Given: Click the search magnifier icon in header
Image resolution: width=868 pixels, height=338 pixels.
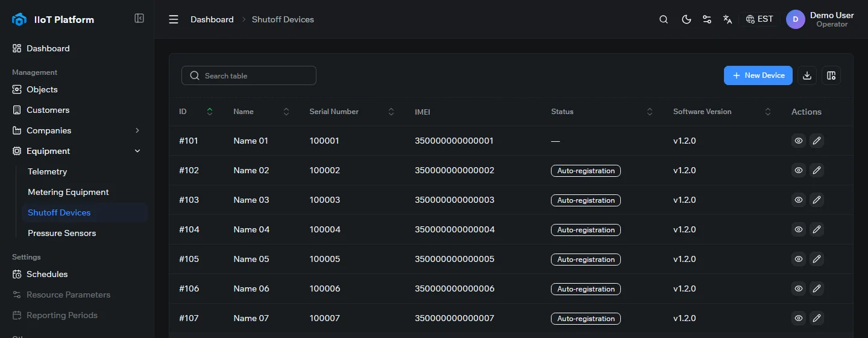Looking at the screenshot, I should (664, 19).
